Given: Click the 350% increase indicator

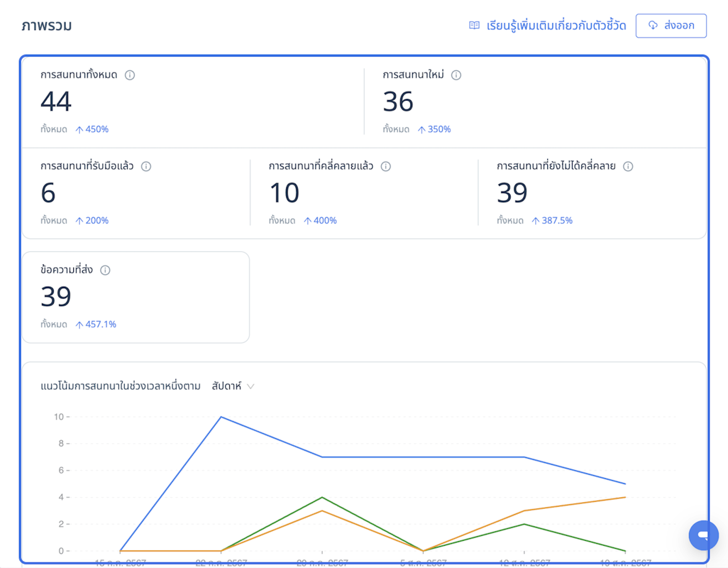Looking at the screenshot, I should click(434, 129).
